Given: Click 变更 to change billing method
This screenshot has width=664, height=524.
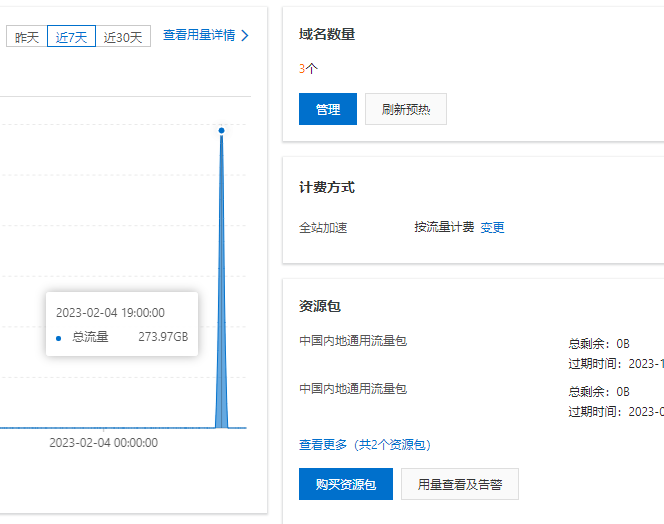Looking at the screenshot, I should (492, 228).
